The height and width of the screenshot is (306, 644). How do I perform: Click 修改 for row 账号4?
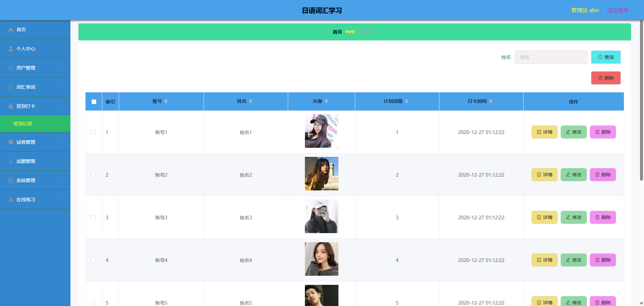coord(574,260)
